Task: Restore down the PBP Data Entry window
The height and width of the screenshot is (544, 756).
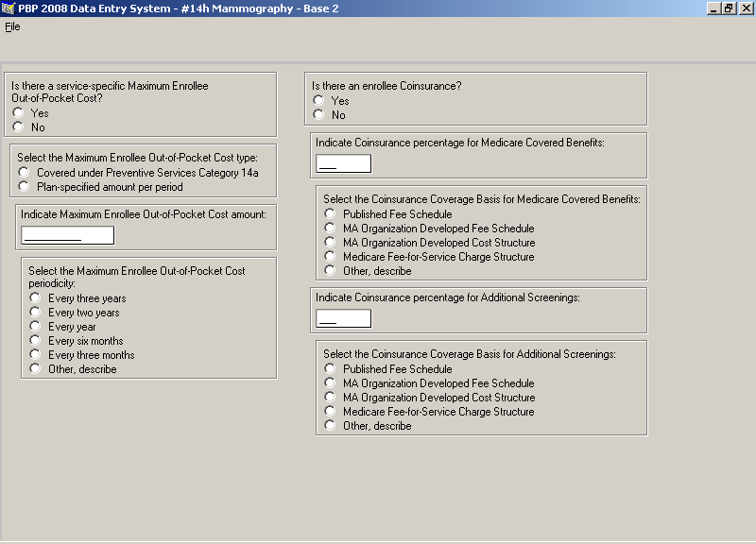Action: [x=729, y=8]
